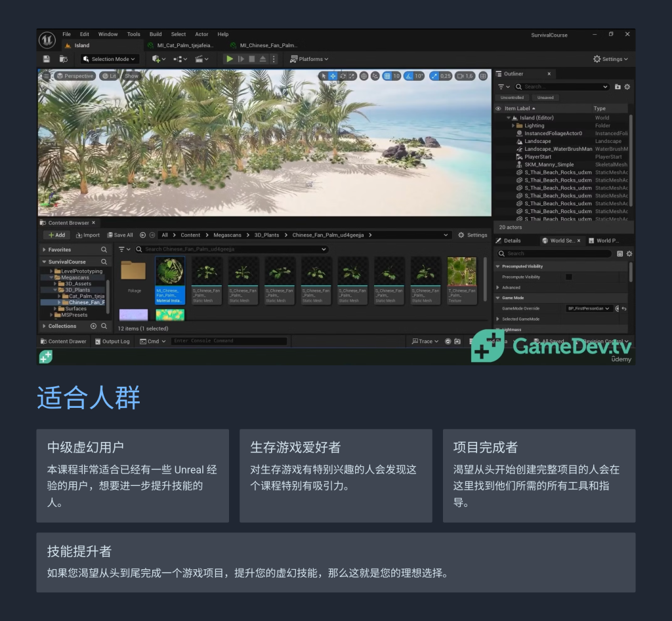Viewport: 672px width, 621px height.
Task: Open the Output Log
Action: [112, 342]
